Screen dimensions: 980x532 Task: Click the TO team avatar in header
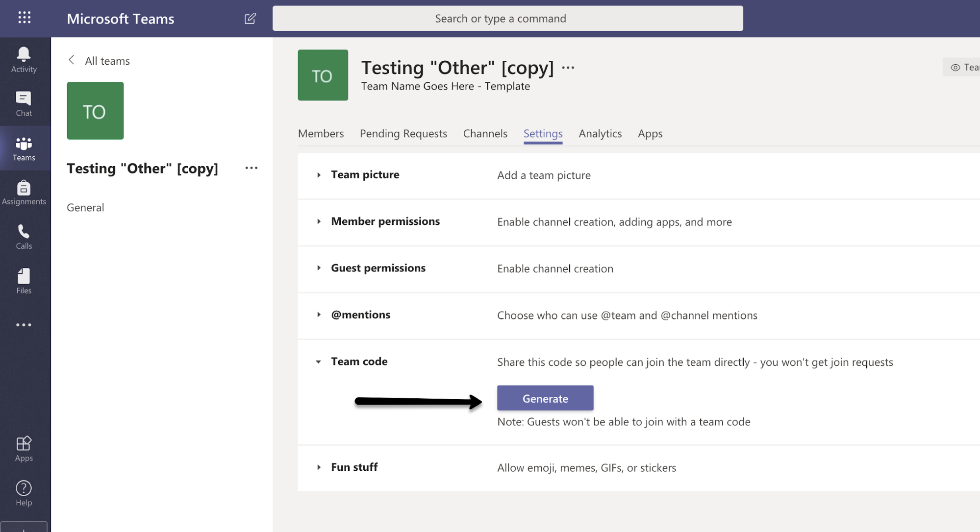pyautogui.click(x=323, y=75)
